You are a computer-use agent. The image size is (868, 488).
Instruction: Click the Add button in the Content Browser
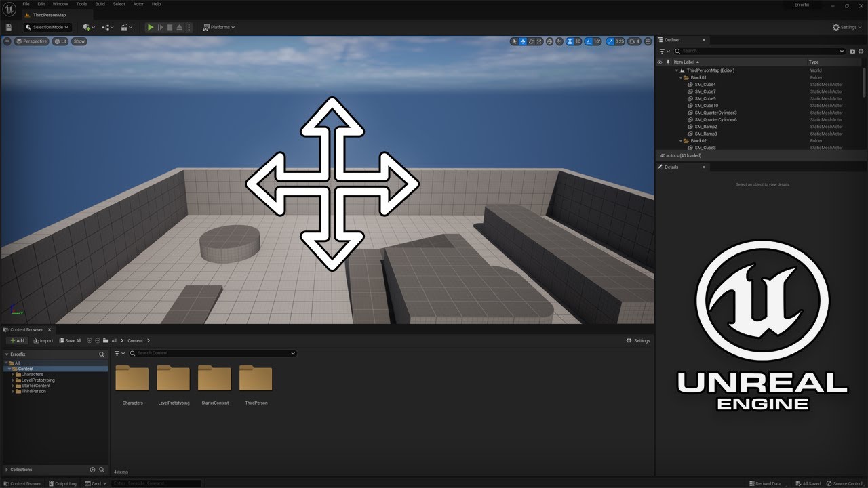[18, 340]
